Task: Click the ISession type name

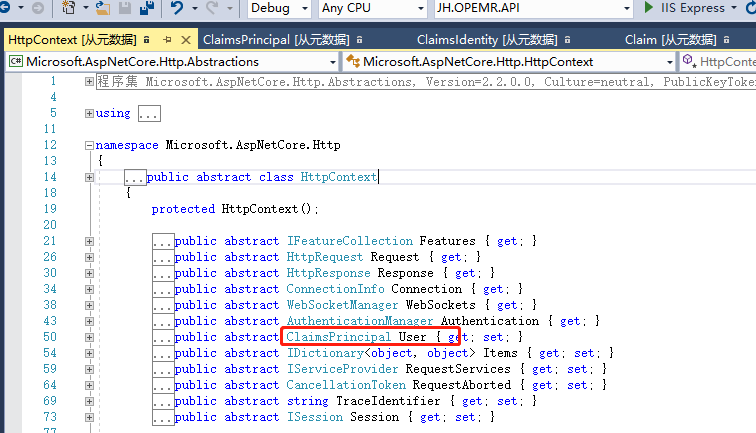Action: coord(315,417)
